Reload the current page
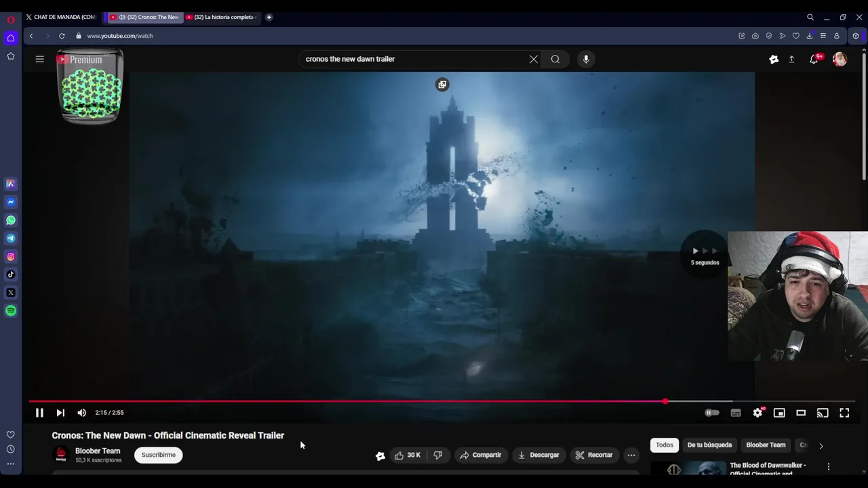The image size is (868, 488). pyautogui.click(x=62, y=36)
